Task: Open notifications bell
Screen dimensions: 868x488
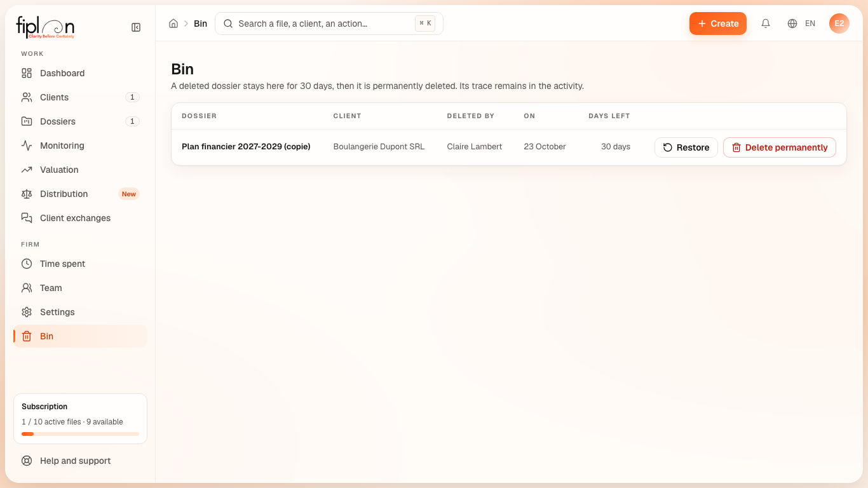Action: pyautogui.click(x=766, y=24)
